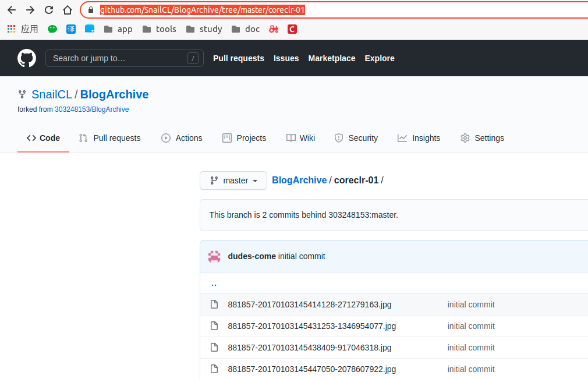Image resolution: width=588 pixels, height=379 pixels.
Task: Click the fork icon beside SnailCL
Action: tap(22, 94)
